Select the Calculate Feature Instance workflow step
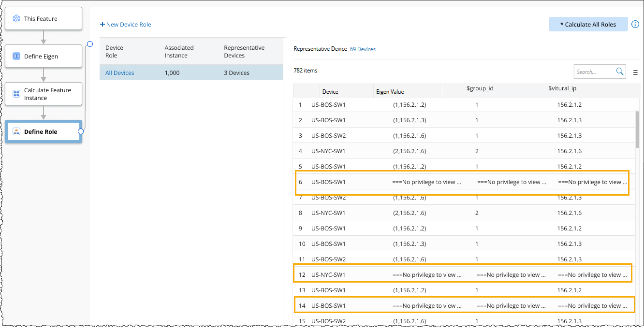644x329 pixels. 44,94
